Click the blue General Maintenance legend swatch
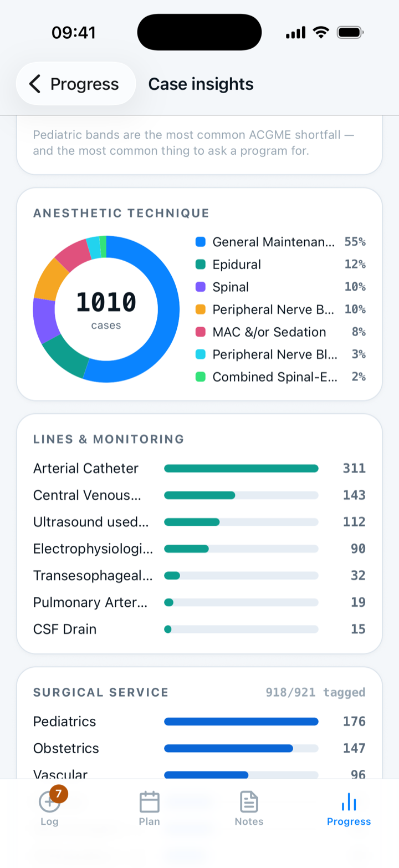The width and height of the screenshot is (399, 868). [201, 242]
